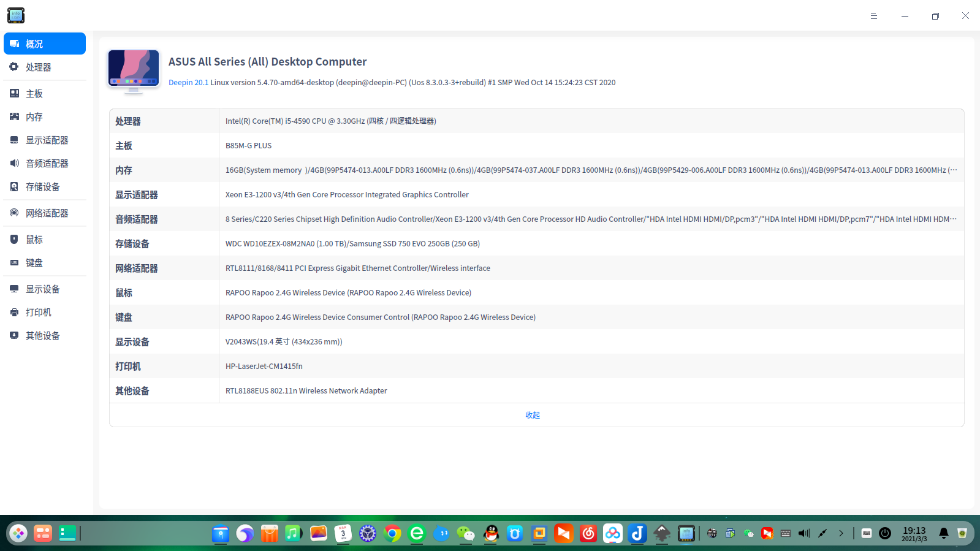Click the V2043WS monitor value

click(x=284, y=342)
